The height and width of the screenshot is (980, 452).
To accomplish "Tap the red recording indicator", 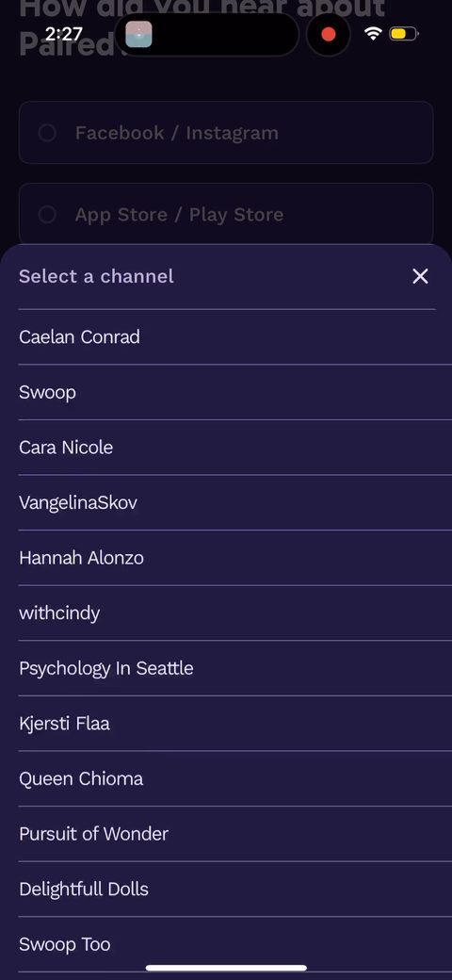I will click(x=329, y=34).
